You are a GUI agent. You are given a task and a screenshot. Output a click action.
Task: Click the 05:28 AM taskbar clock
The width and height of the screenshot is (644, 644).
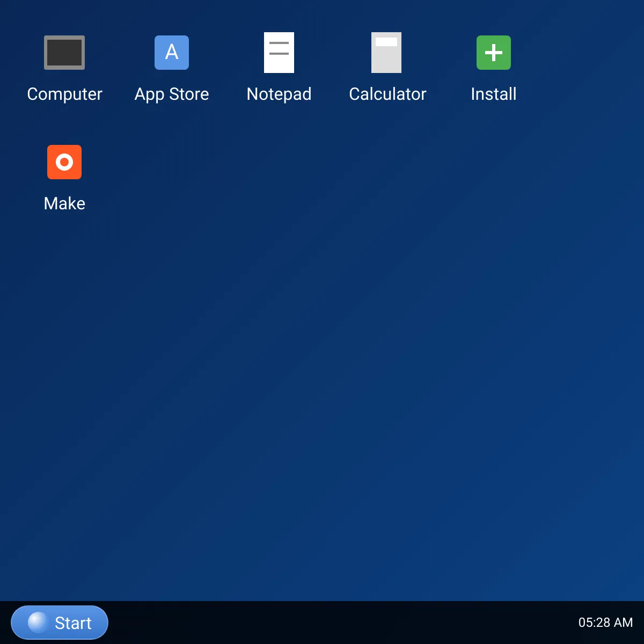pos(605,623)
